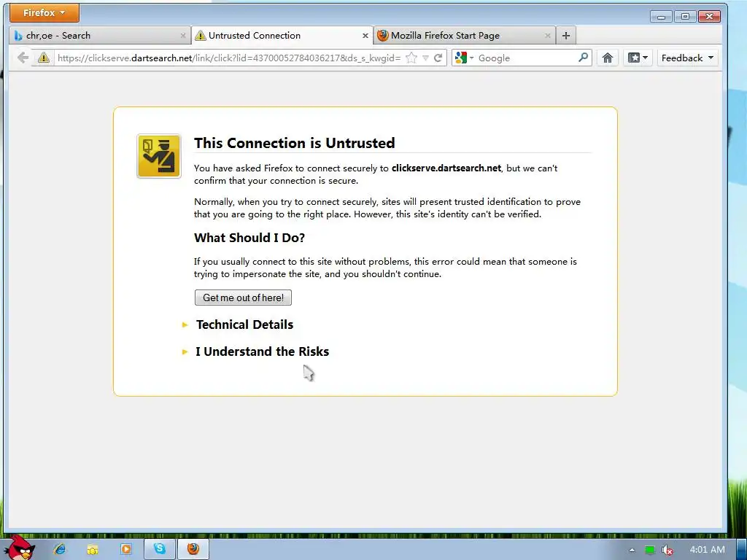Click the This Connection is Untrusted heading

(x=295, y=143)
